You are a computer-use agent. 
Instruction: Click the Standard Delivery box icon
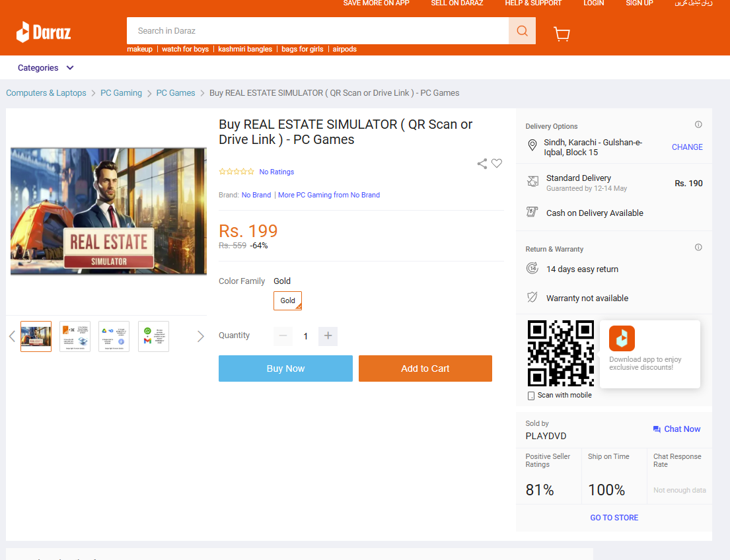pyautogui.click(x=532, y=182)
